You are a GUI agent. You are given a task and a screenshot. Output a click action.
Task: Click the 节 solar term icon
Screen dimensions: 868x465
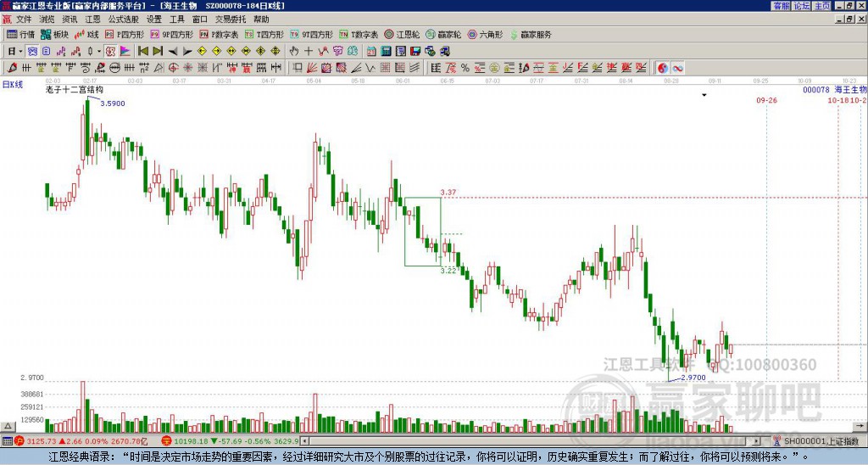coord(337,52)
